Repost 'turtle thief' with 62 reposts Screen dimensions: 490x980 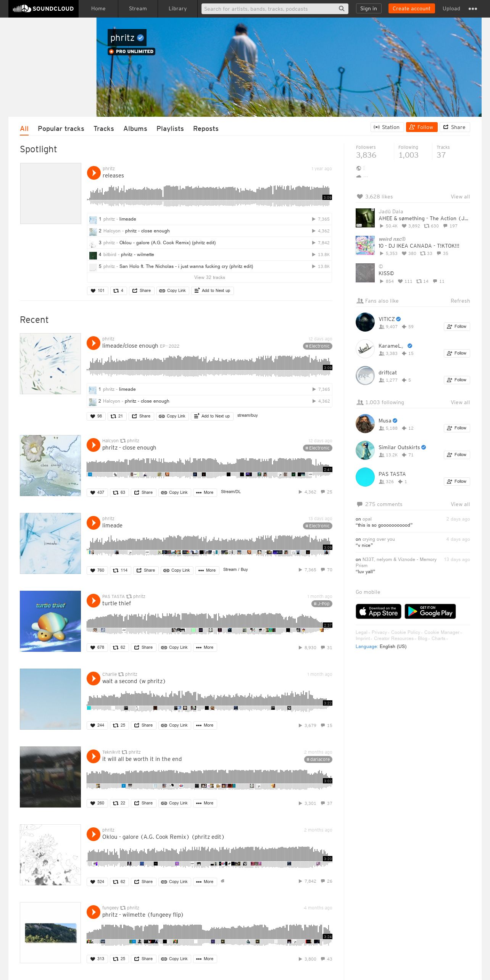tap(119, 647)
